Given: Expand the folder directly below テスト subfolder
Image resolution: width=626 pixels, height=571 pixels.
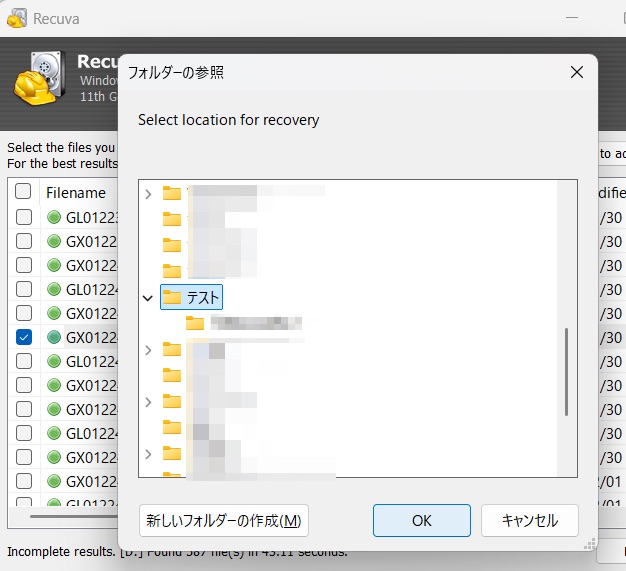Looking at the screenshot, I should pos(148,349).
